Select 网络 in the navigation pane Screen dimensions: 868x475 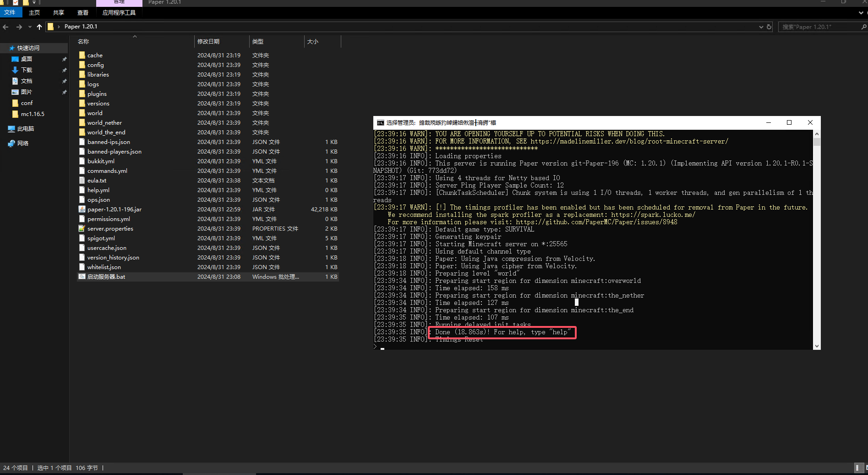pyautogui.click(x=23, y=143)
